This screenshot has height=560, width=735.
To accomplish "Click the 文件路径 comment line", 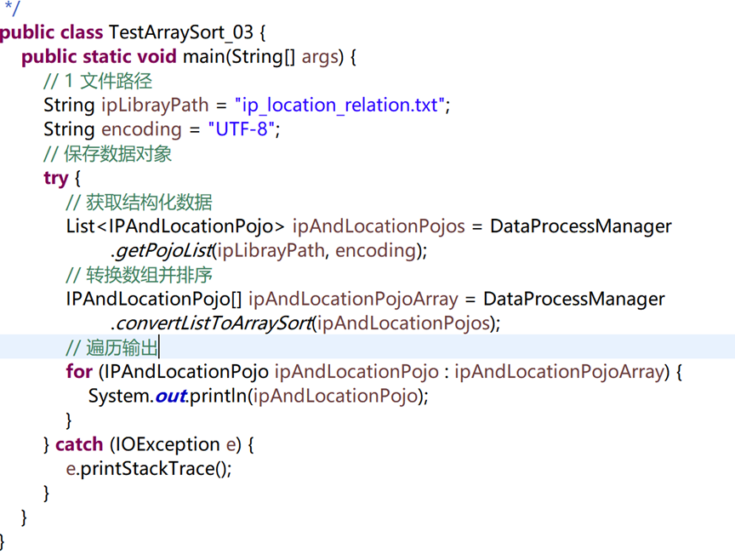I will 98,81.
